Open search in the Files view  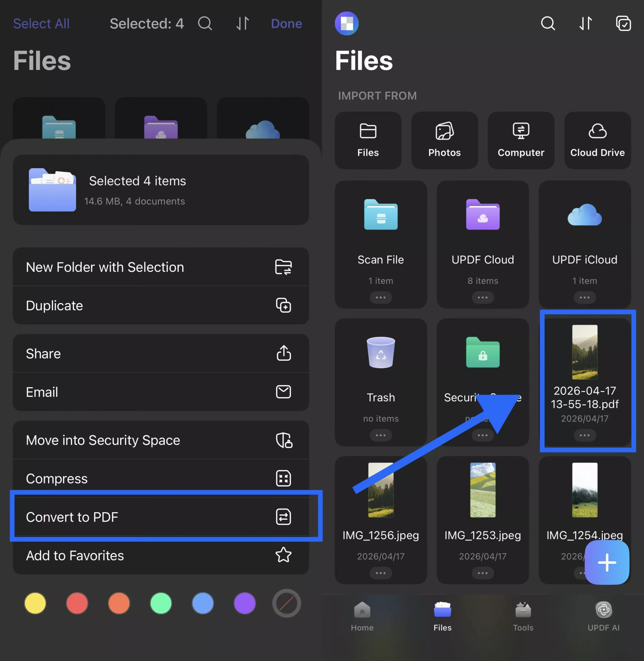pyautogui.click(x=548, y=23)
